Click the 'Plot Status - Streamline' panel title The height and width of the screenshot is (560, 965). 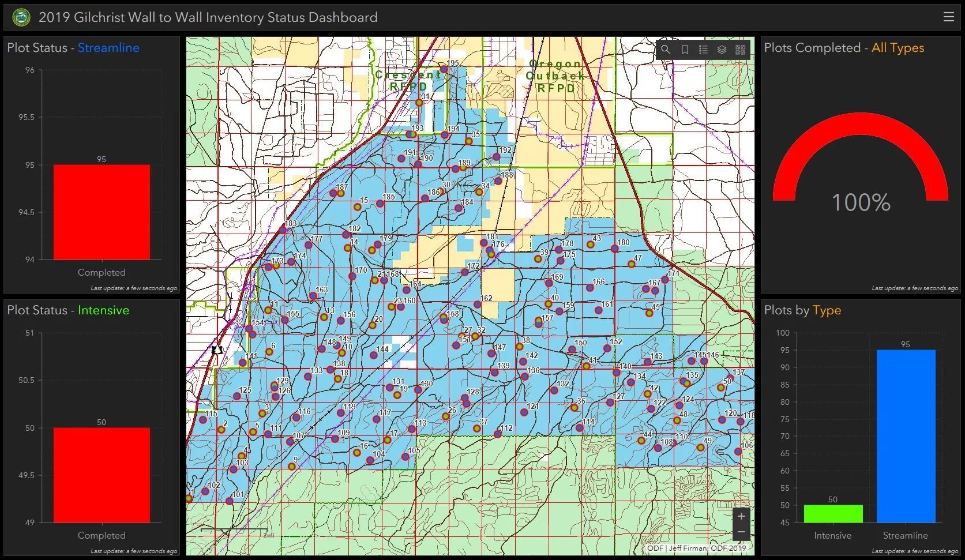point(73,48)
